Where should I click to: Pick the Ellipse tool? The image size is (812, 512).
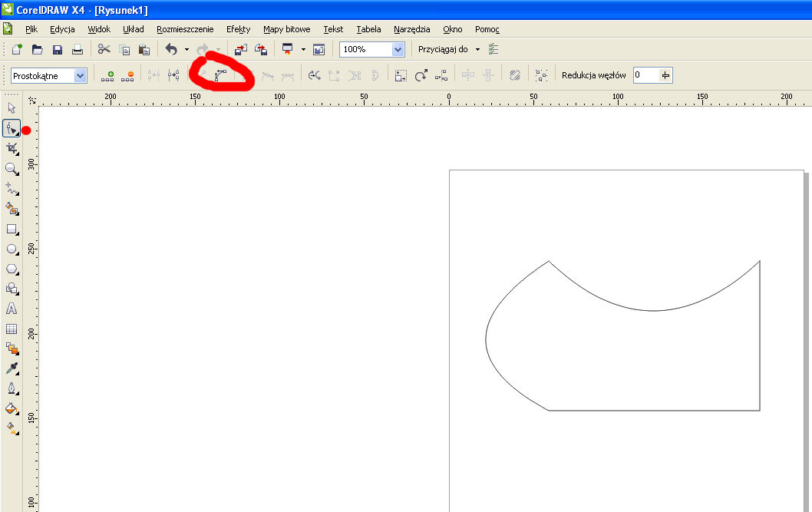click(x=12, y=249)
